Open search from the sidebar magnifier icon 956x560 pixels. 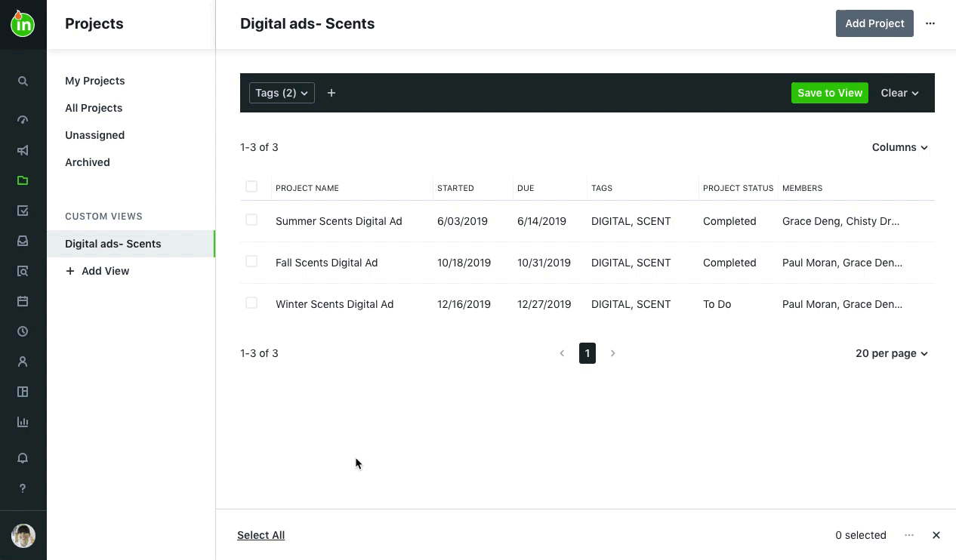[x=23, y=81]
